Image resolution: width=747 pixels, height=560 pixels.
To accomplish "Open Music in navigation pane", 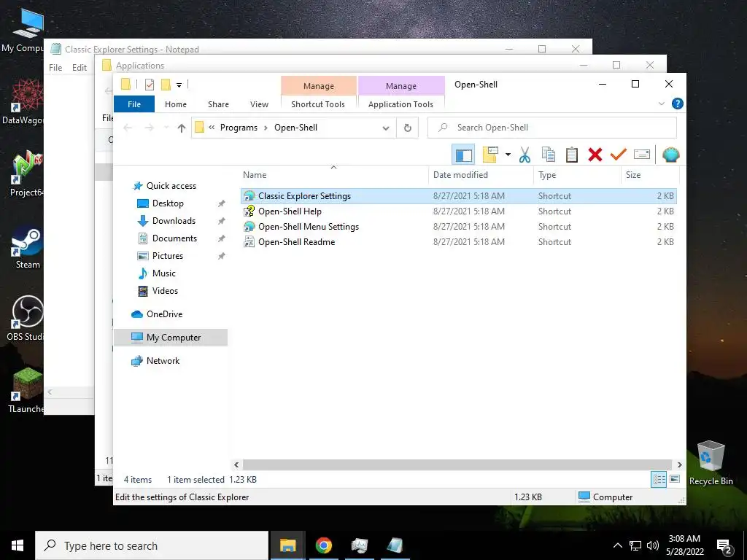I will coord(163,273).
